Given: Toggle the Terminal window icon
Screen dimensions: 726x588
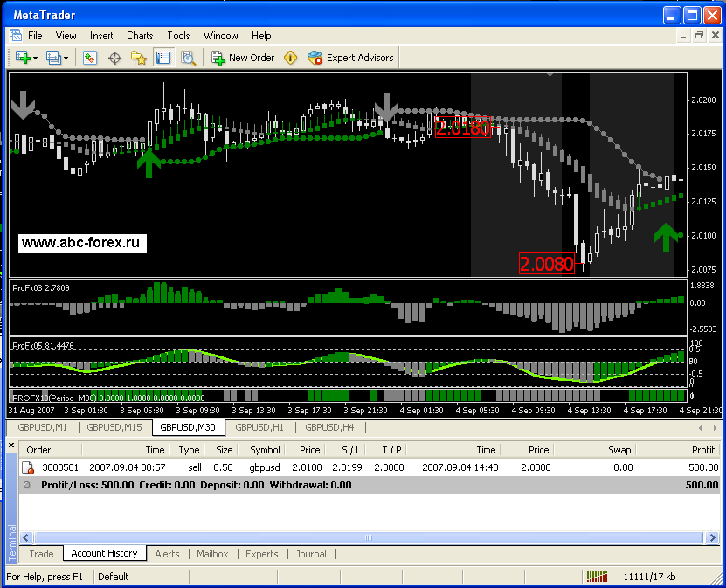Looking at the screenshot, I should [x=163, y=58].
